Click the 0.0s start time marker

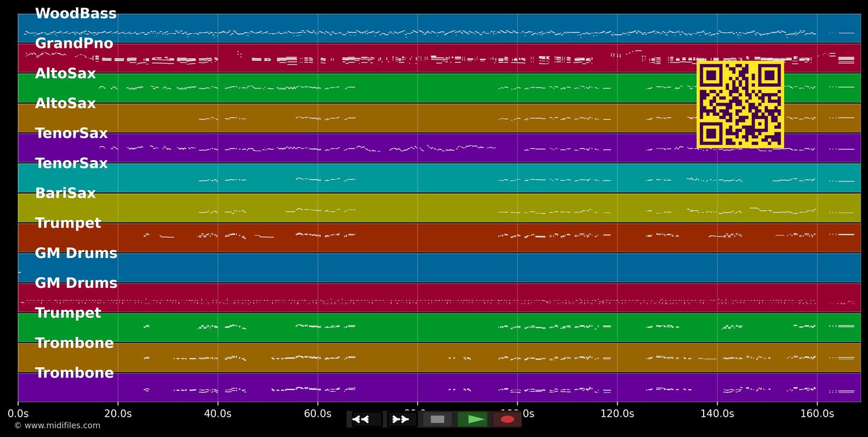(18, 414)
